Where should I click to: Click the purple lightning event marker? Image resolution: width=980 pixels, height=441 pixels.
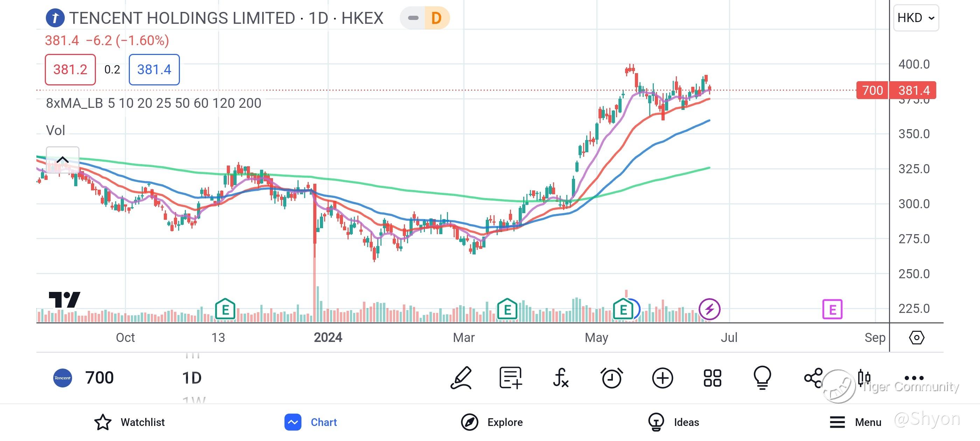click(709, 309)
